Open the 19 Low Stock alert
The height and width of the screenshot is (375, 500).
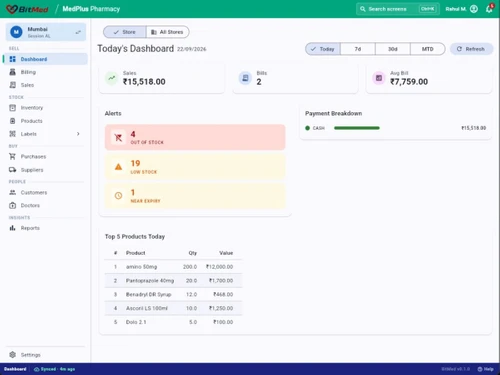tap(195, 167)
